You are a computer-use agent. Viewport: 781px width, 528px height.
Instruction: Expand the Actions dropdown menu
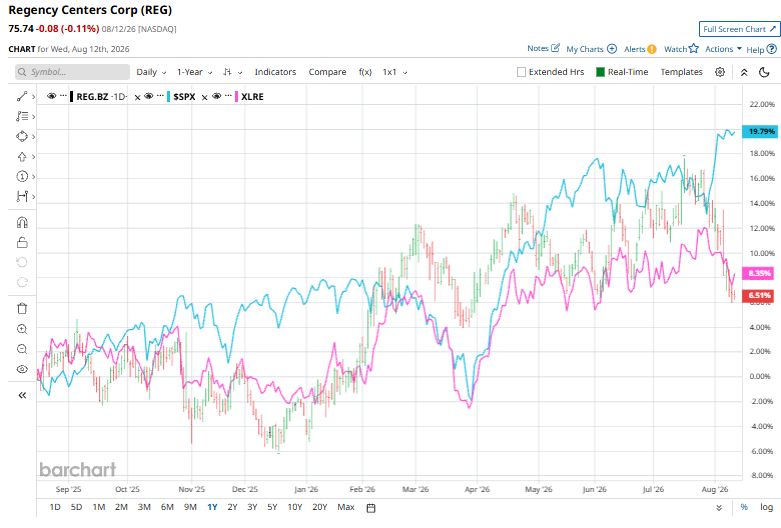click(723, 49)
